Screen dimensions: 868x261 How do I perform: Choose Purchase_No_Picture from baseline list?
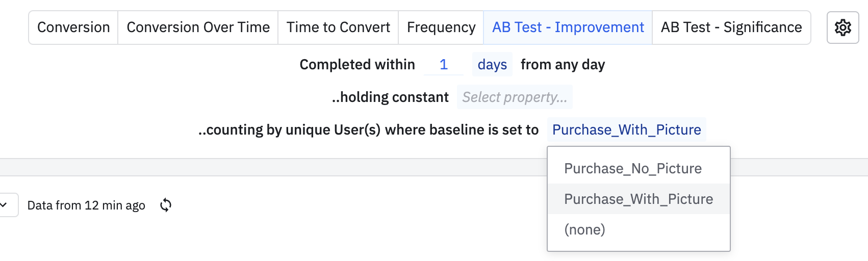[x=633, y=169]
